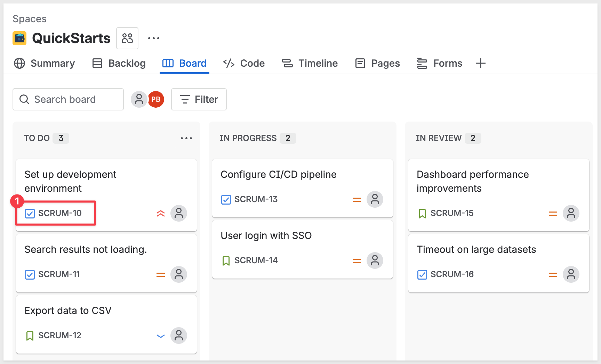Click the unassigned avatar filter icon
Screen dimensions: 601x364
139,99
